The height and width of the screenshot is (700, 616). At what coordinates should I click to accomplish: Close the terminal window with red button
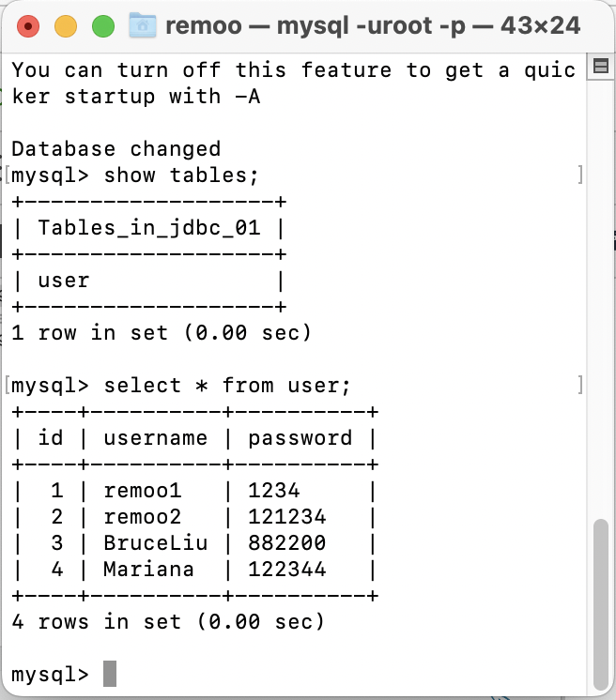tap(28, 25)
